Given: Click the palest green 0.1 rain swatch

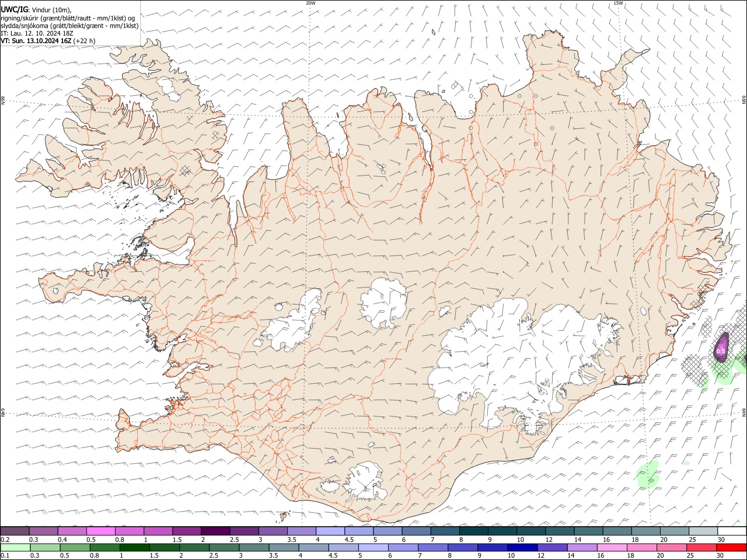Looking at the screenshot, I should pos(15,547).
